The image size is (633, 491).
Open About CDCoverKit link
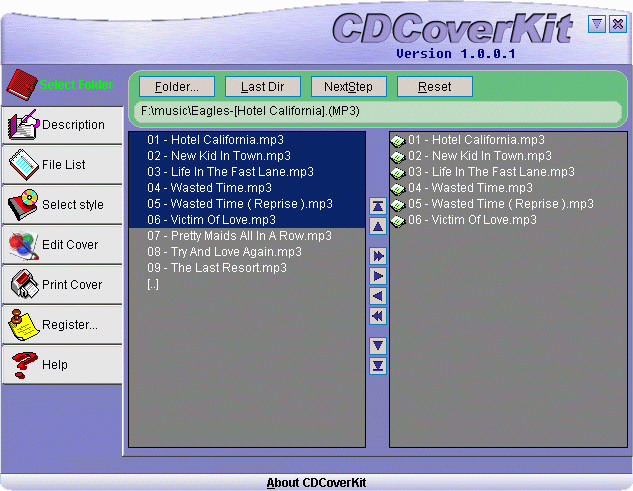(x=316, y=483)
